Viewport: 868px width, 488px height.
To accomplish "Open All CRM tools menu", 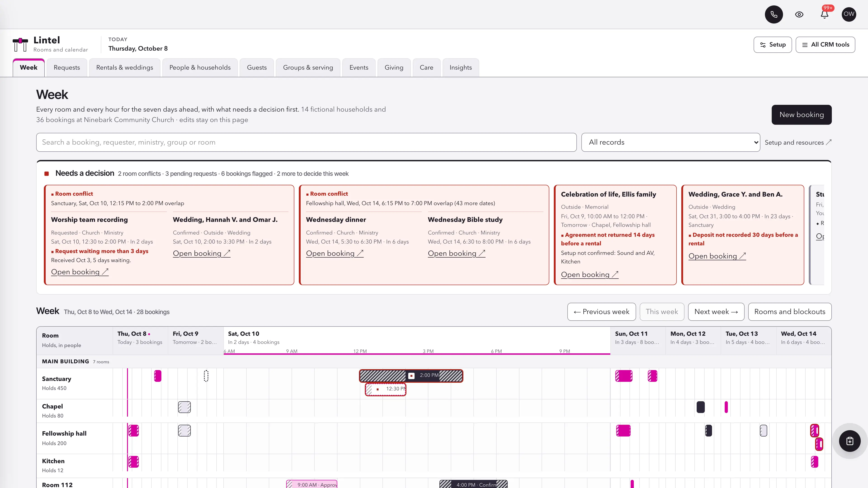I will pos(825,45).
